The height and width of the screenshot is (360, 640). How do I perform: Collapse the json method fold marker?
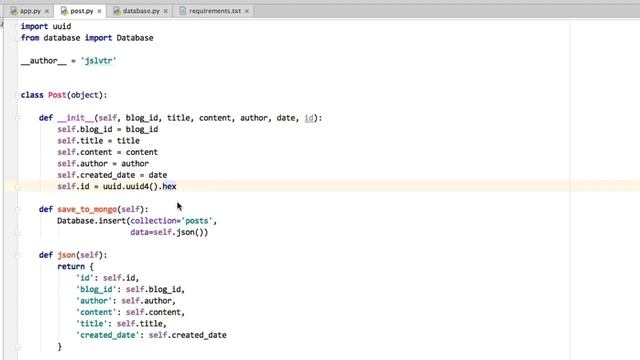pos(18,255)
